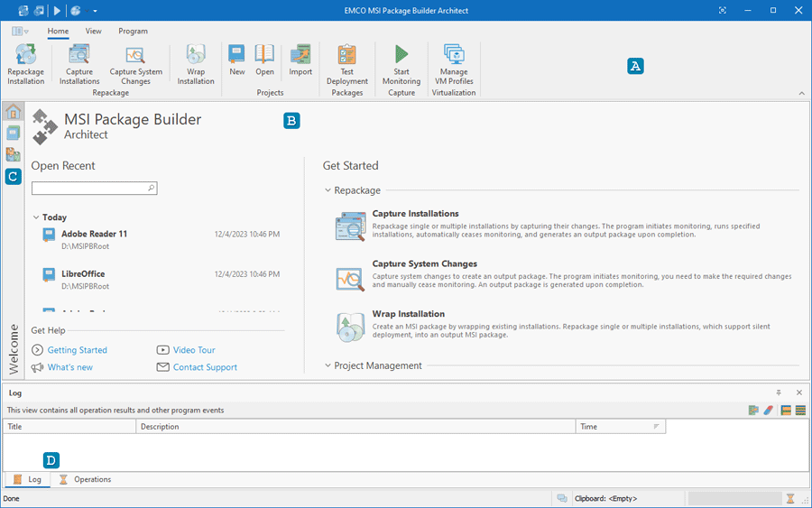Open the Video Tour link

pyautogui.click(x=194, y=350)
